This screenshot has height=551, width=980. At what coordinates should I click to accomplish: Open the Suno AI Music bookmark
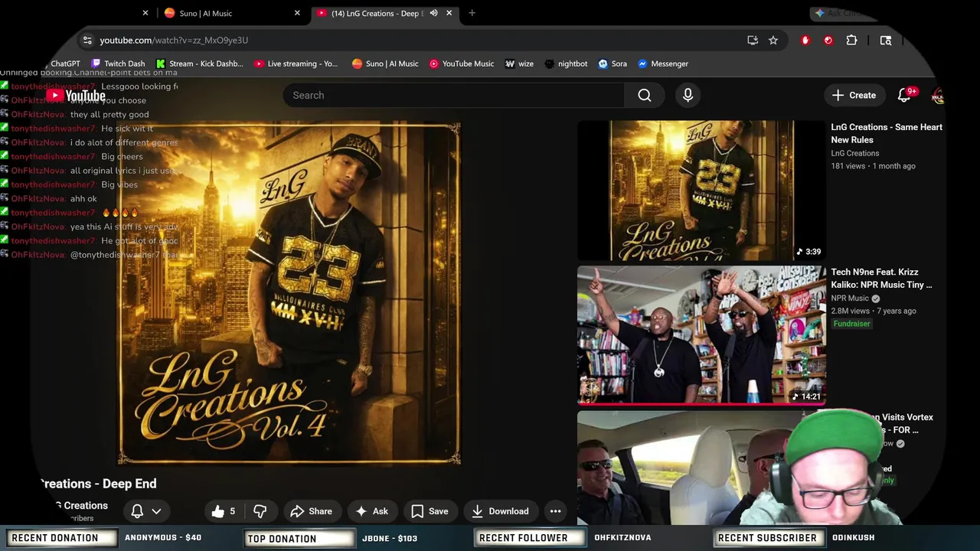[x=385, y=64]
